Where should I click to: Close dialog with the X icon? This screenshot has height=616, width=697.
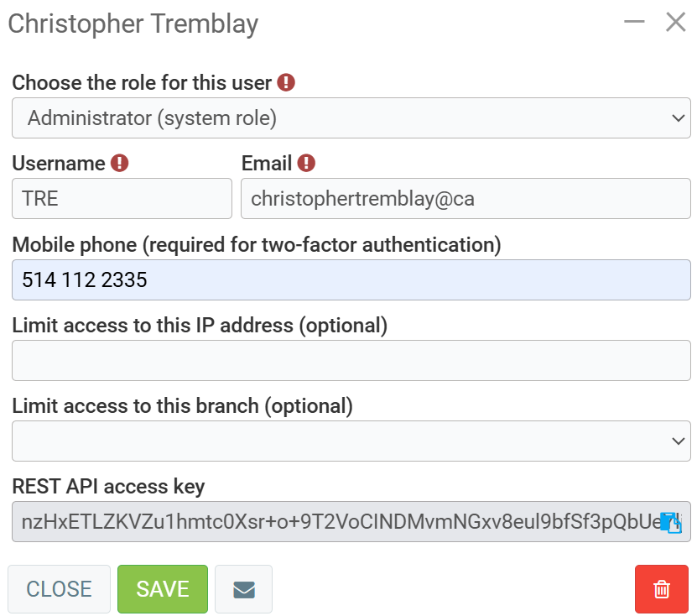click(676, 23)
